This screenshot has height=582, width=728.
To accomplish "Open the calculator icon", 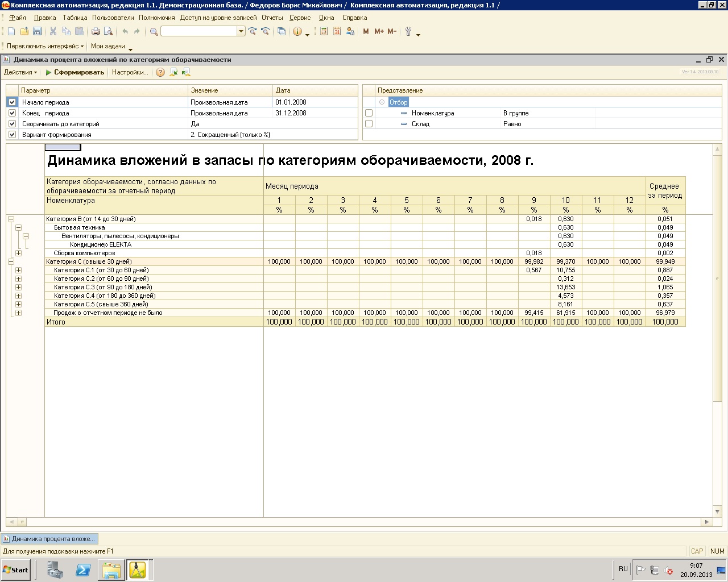I will 324,32.
